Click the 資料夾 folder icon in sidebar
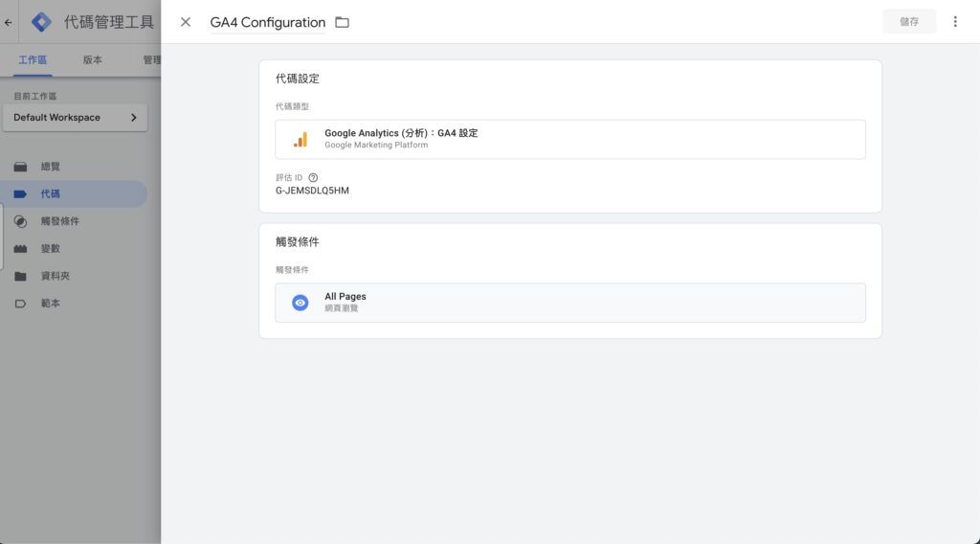This screenshot has width=980, height=544. pos(21,276)
